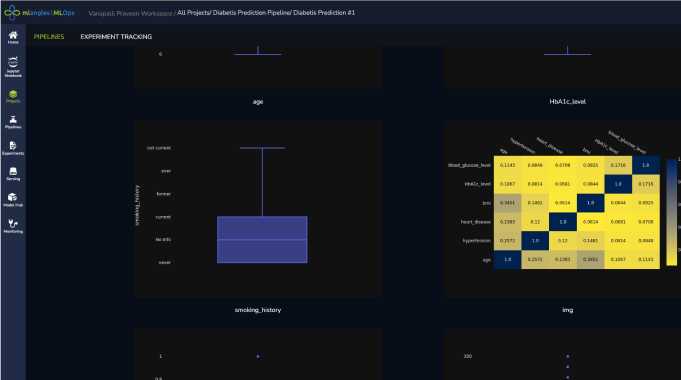Click the age chart title

[x=258, y=102]
